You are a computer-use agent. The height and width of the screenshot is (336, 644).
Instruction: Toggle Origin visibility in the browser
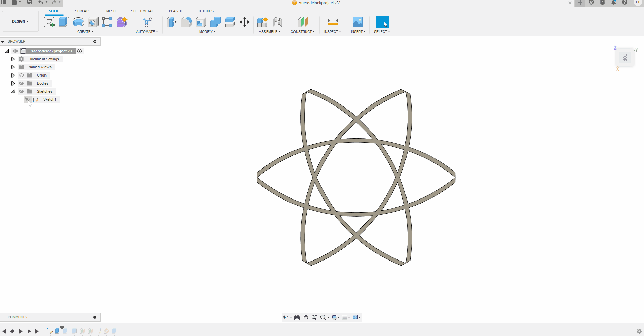21,75
